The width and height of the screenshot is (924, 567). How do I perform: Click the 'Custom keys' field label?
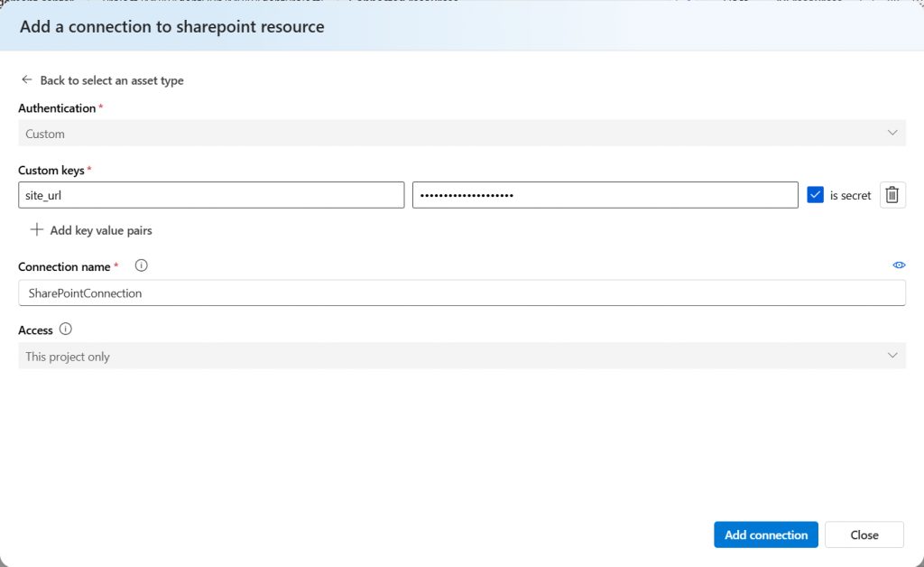point(51,170)
